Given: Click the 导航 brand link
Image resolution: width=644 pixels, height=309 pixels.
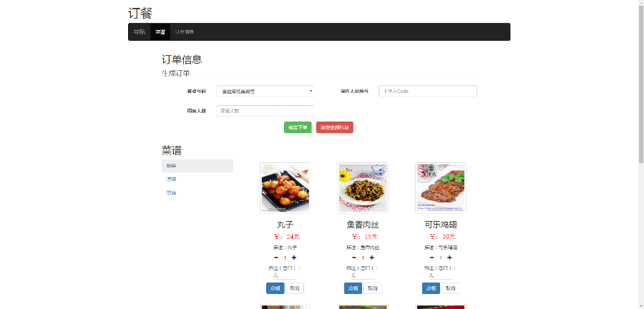Looking at the screenshot, I should coord(139,32).
